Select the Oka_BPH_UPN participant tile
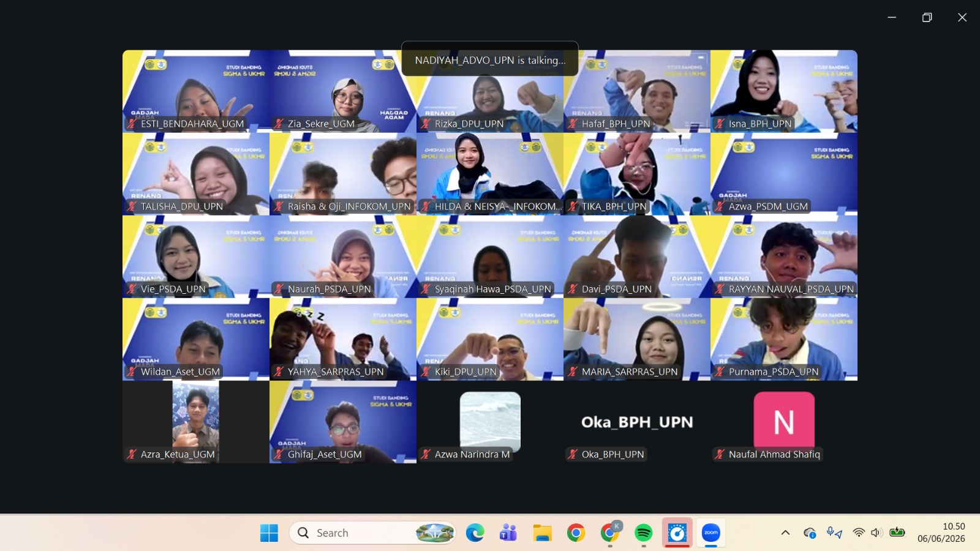Image resolution: width=980 pixels, height=551 pixels. tap(637, 422)
